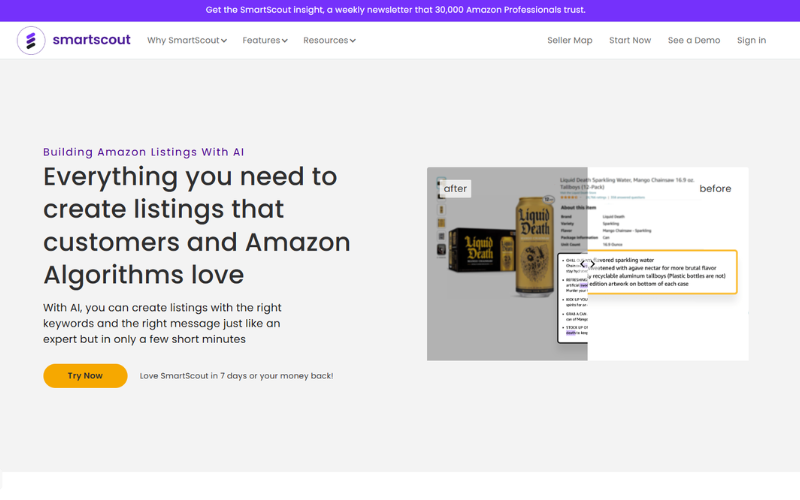Image resolution: width=800 pixels, height=500 pixels.
Task: Click the black Liquid Death box image
Action: click(x=482, y=250)
